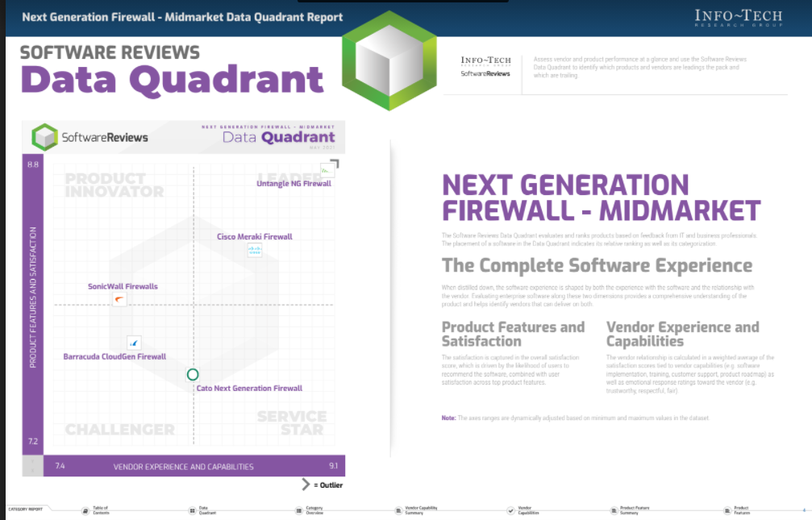Screen dimensions: 812x520
Task: Go to Product Feature Summary label
Action: (x=635, y=510)
